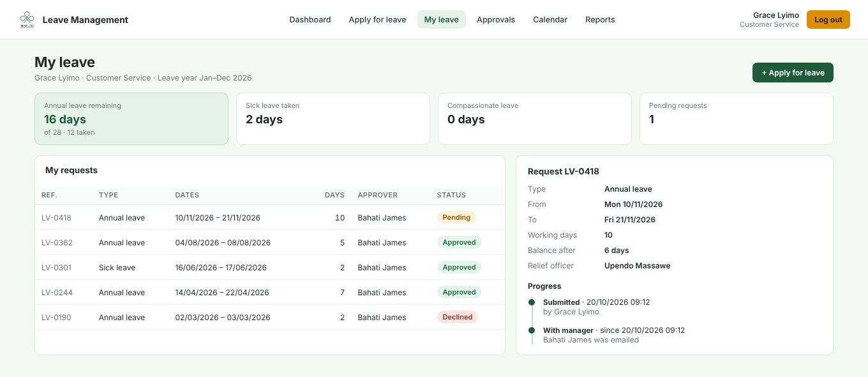The height and width of the screenshot is (377, 868).
Task: Click the TYPE column header
Action: pyautogui.click(x=108, y=195)
